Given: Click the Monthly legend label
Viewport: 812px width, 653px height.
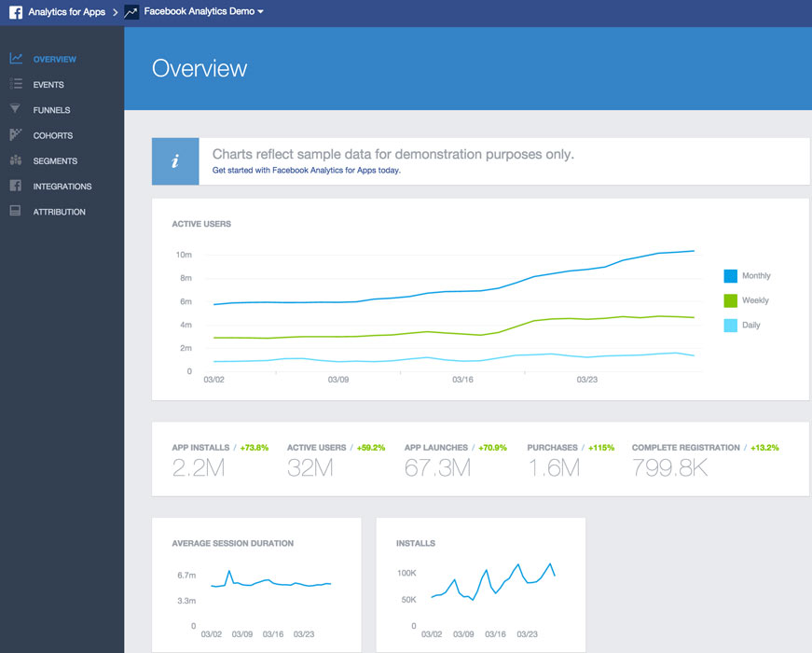Looking at the screenshot, I should 756,276.
